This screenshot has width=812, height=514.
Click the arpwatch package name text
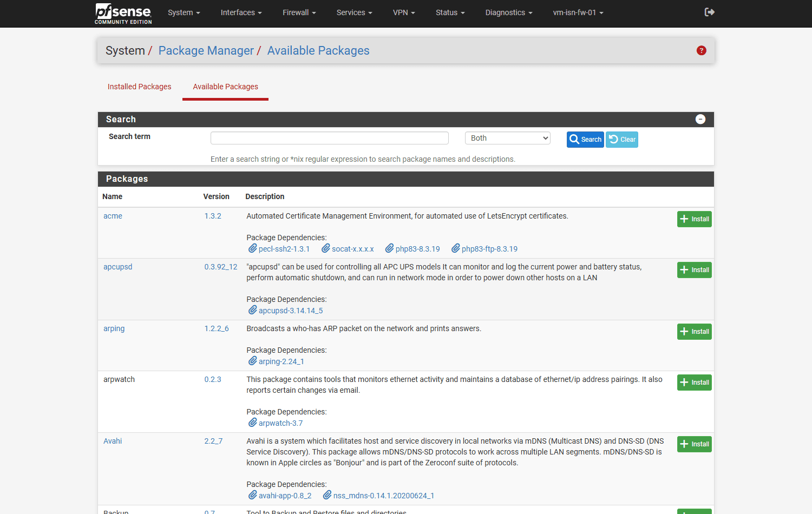119,379
